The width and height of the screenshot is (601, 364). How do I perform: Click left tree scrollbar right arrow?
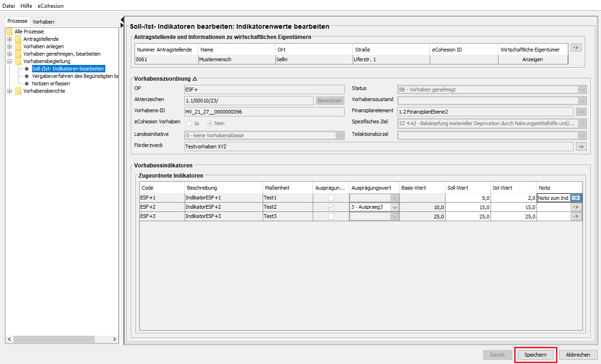(115, 340)
